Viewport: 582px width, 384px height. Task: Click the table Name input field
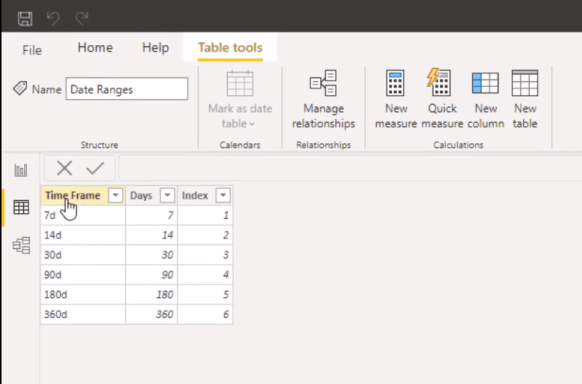(x=127, y=89)
